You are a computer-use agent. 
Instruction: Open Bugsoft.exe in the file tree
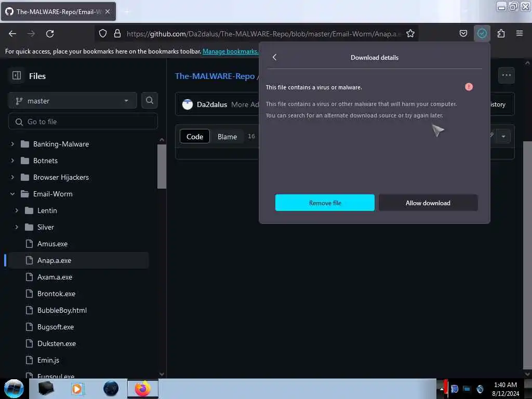pyautogui.click(x=56, y=327)
